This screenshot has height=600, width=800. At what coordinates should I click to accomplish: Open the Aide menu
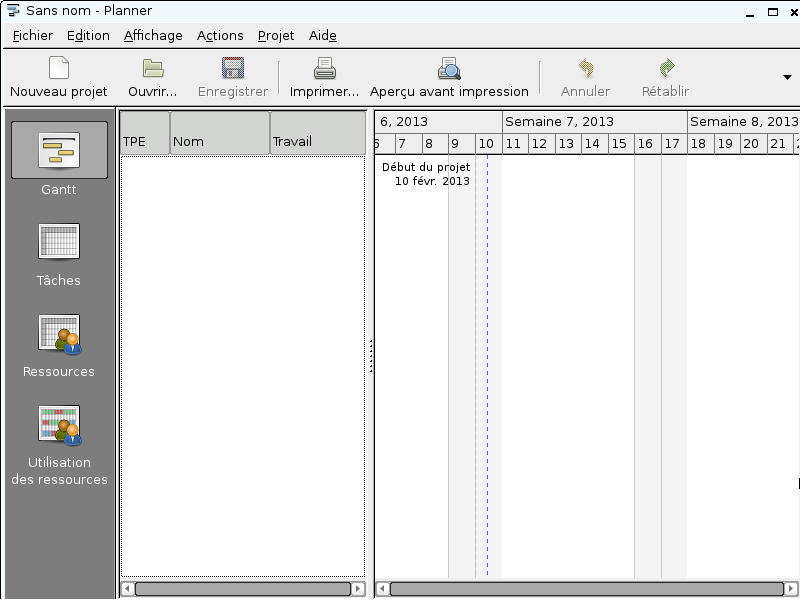point(322,36)
